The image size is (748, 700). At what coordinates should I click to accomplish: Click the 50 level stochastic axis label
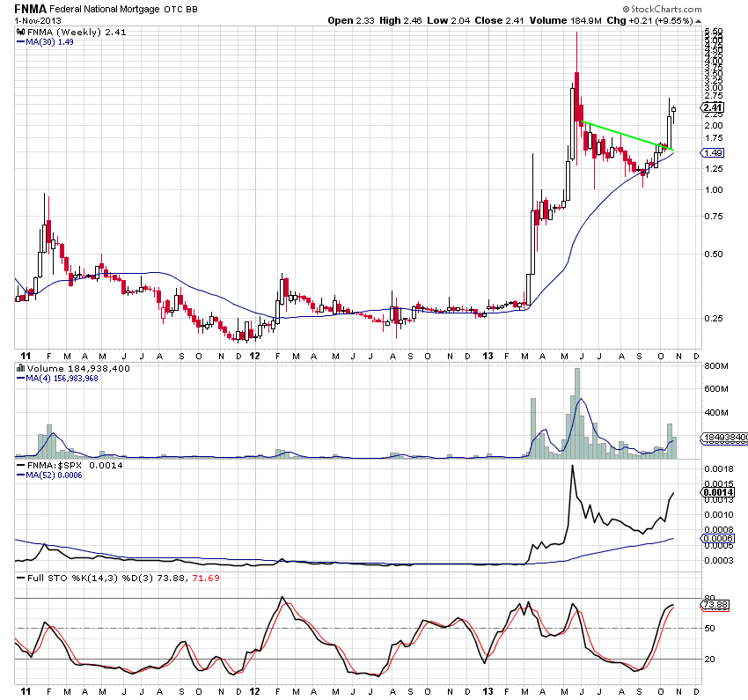tap(710, 629)
